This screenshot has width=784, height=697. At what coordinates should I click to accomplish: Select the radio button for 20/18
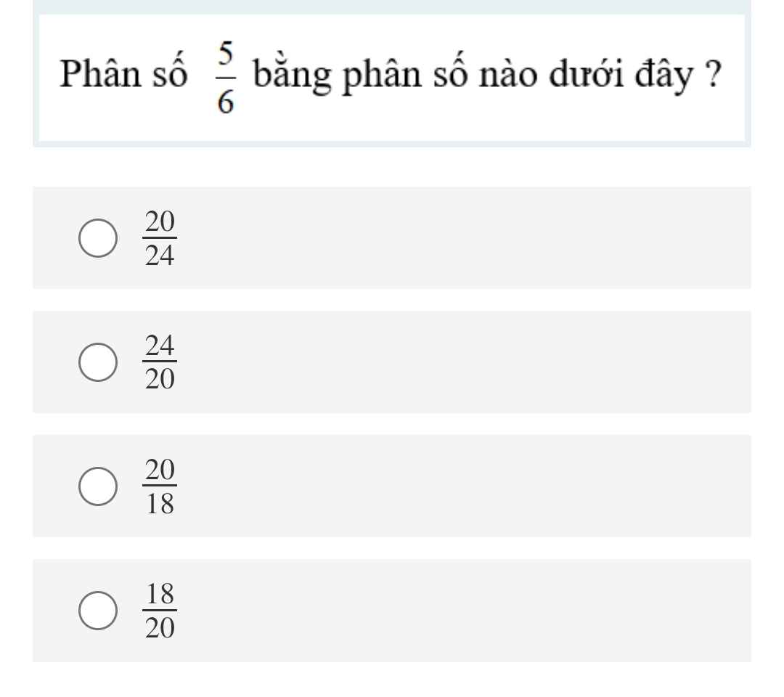click(97, 486)
